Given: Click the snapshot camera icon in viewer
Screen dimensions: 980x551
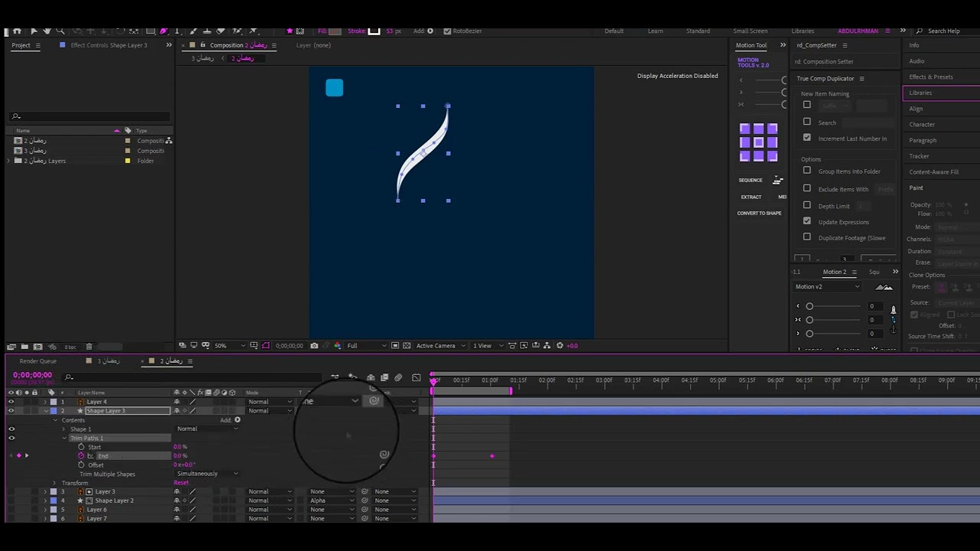Looking at the screenshot, I should [314, 346].
